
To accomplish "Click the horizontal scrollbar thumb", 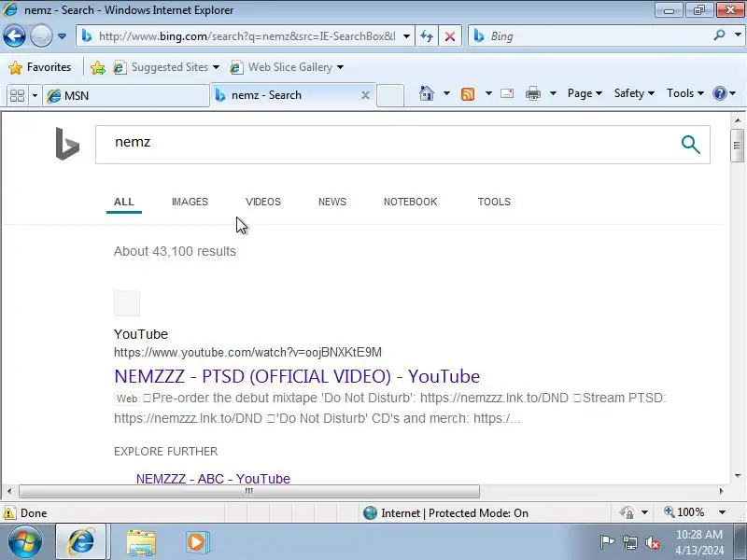I will click(249, 491).
